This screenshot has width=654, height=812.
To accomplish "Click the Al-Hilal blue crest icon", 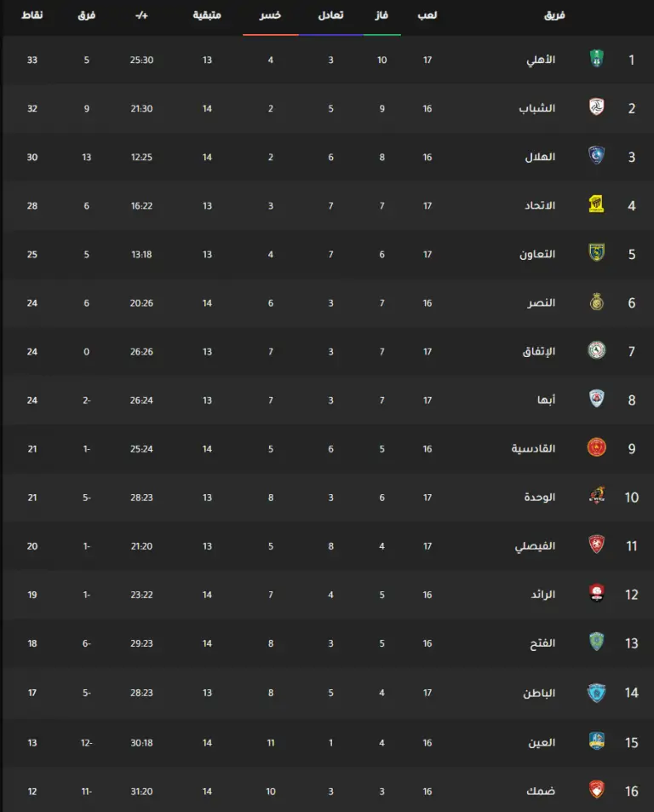I will [597, 155].
